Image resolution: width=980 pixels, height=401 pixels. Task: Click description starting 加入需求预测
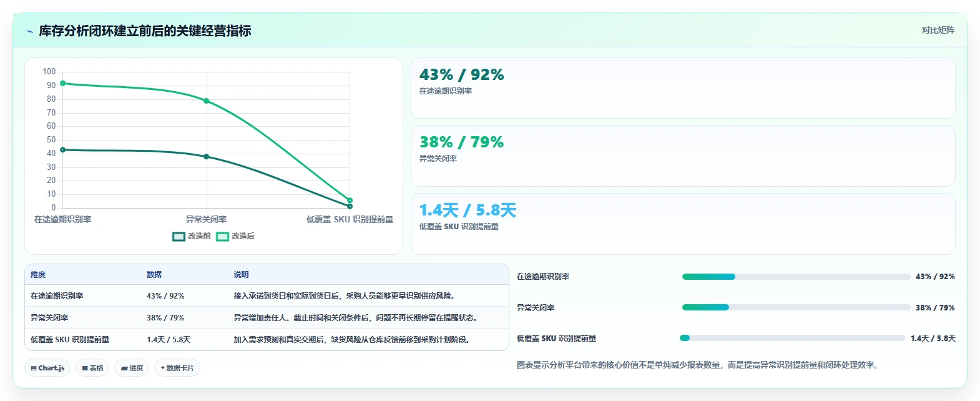pyautogui.click(x=353, y=340)
